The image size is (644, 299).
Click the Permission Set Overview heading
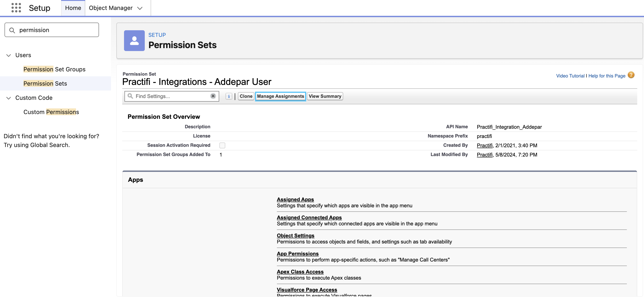[164, 117]
